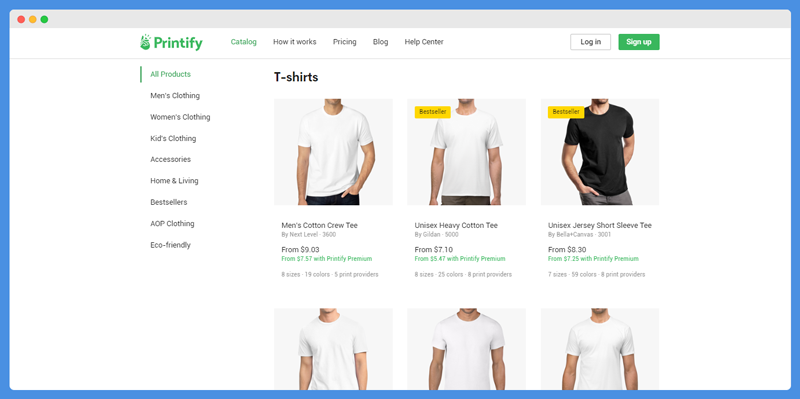This screenshot has width=800, height=399.
Task: Show Bestsellers category
Action: (168, 202)
